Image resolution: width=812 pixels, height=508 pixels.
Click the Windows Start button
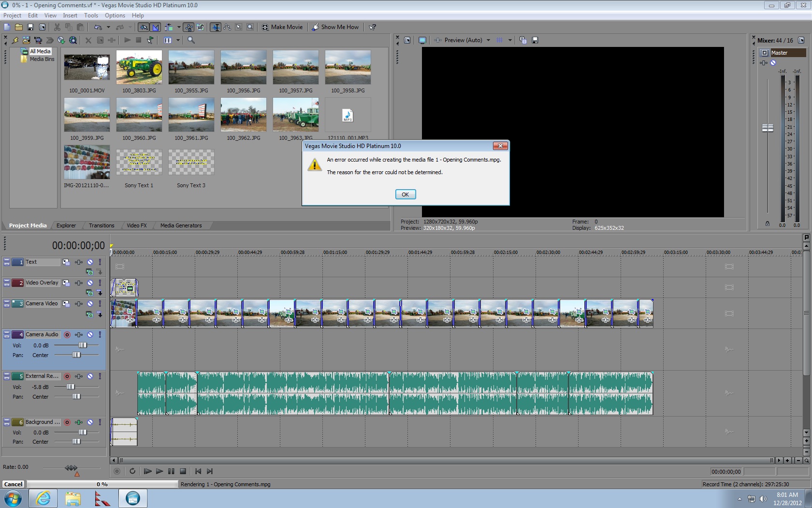13,498
